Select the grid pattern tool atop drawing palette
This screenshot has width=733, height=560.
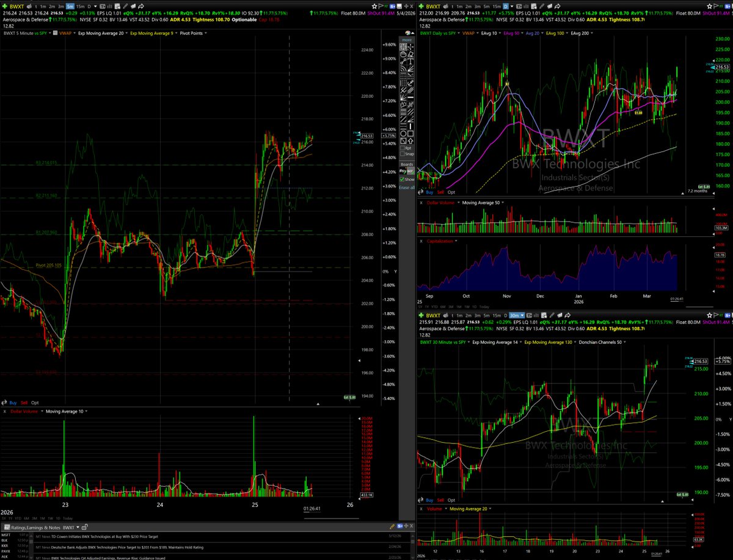pyautogui.click(x=403, y=47)
